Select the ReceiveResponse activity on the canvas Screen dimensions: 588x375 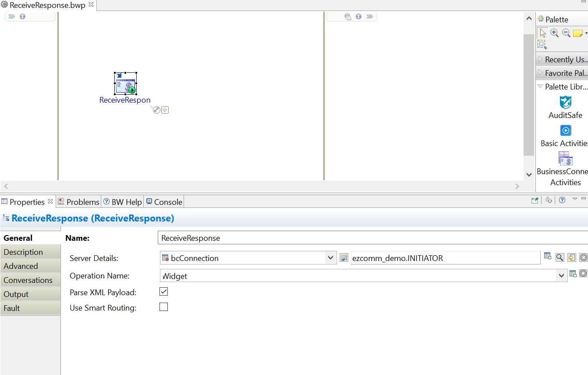point(125,83)
